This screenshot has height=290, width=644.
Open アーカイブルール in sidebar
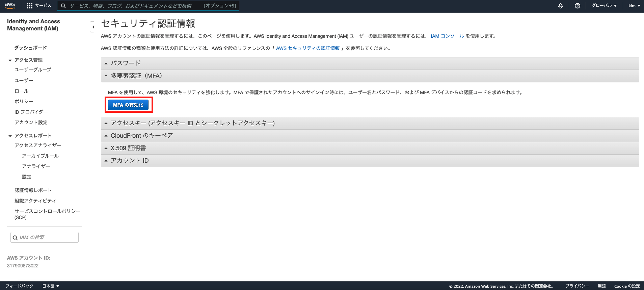[40, 156]
